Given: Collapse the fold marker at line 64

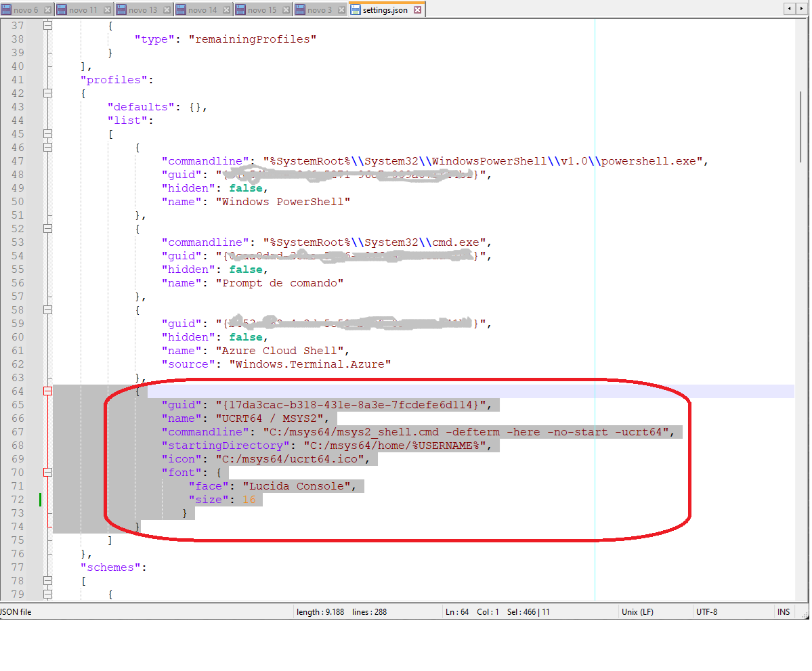Looking at the screenshot, I should coord(47,391).
